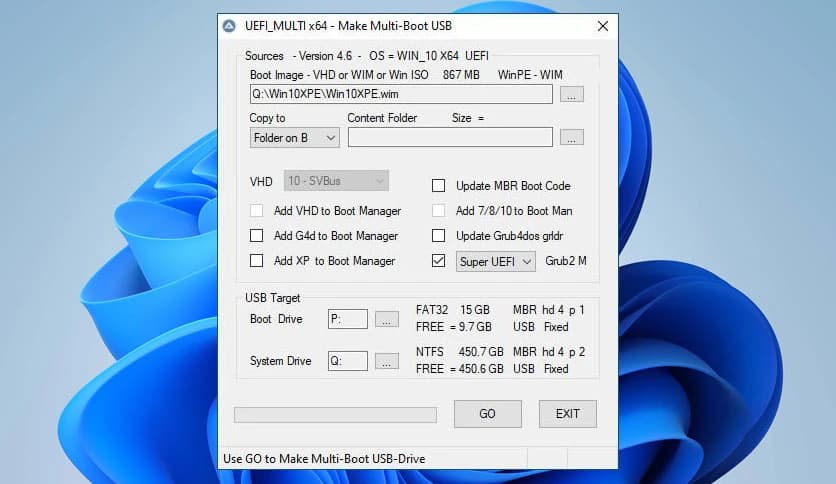The width and height of the screenshot is (836, 484).
Task: Browse for Boot Drive P:
Action: click(x=387, y=319)
